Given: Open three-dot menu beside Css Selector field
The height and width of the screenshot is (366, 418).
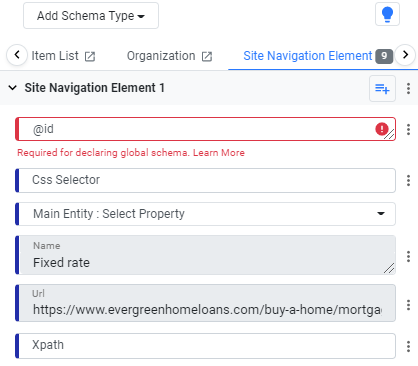Looking at the screenshot, I should [x=408, y=180].
